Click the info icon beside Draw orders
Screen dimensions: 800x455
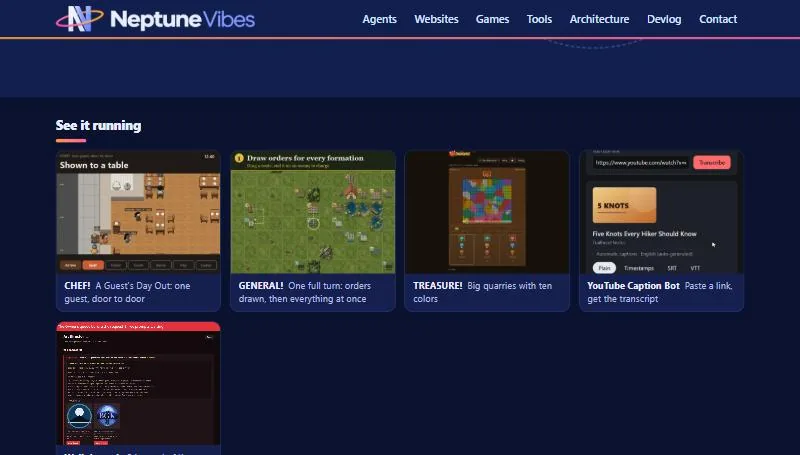point(239,158)
